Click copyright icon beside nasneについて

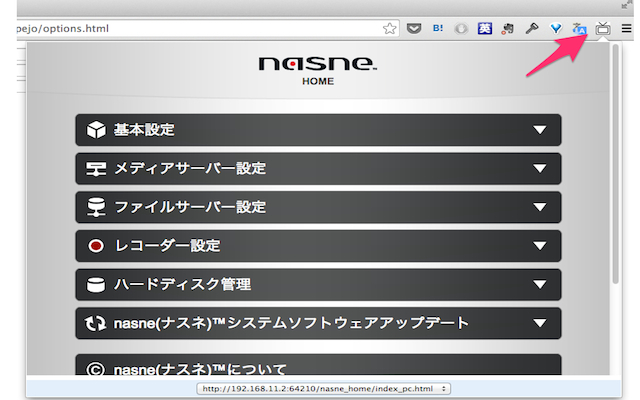(x=96, y=369)
